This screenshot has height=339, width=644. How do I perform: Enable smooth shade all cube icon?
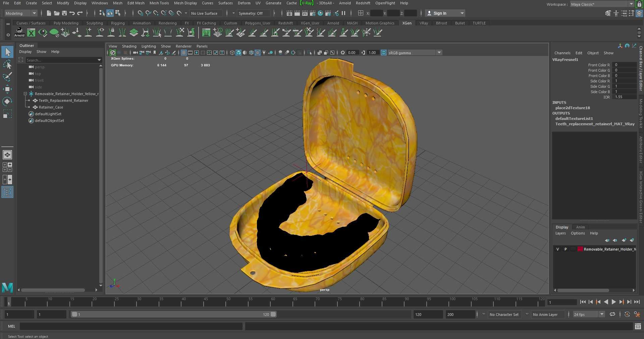coord(238,53)
